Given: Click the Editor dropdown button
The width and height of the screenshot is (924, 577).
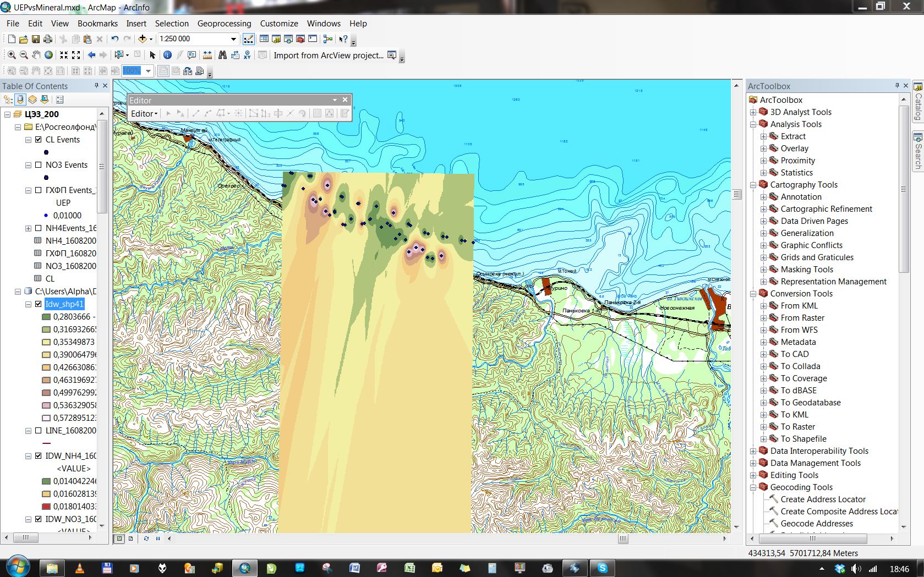Looking at the screenshot, I should click(x=144, y=114).
